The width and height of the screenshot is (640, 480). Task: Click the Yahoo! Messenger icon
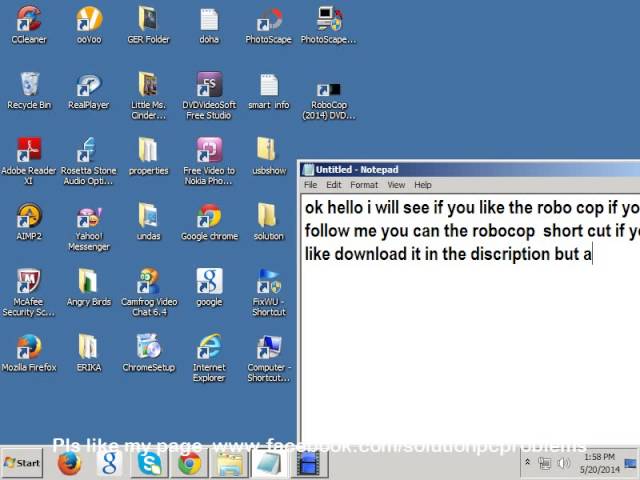[89, 227]
